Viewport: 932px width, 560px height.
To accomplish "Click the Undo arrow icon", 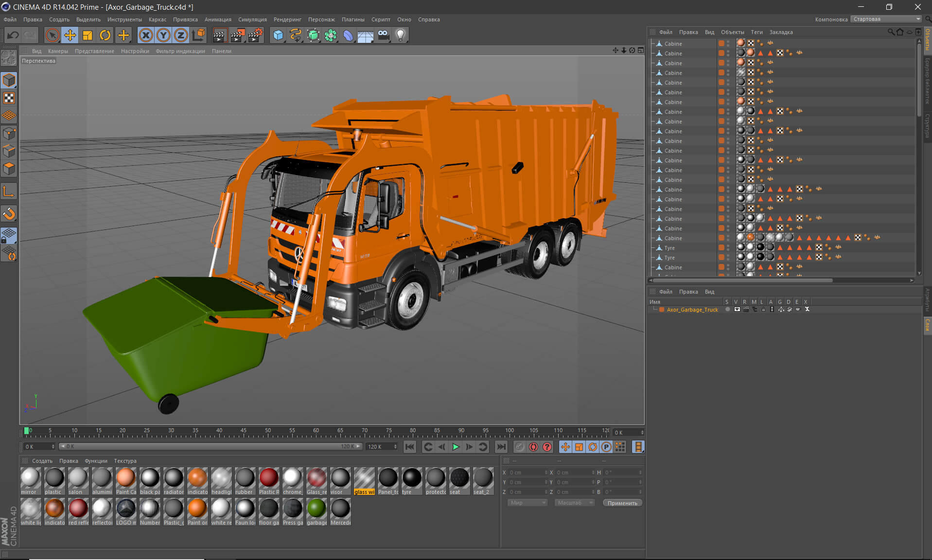I will pos(13,35).
